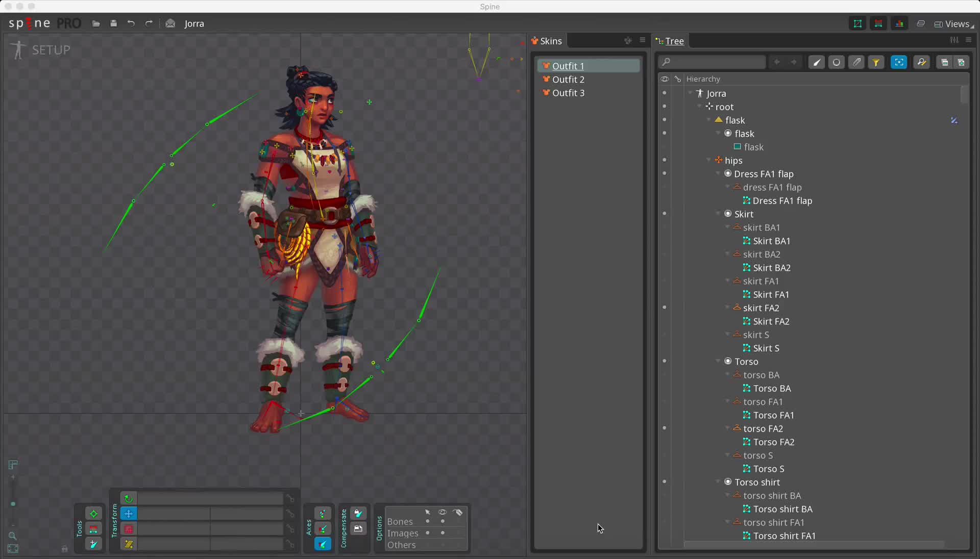Open the Views dropdown menu
Viewport: 980px width, 559px height.
pyautogui.click(x=954, y=24)
